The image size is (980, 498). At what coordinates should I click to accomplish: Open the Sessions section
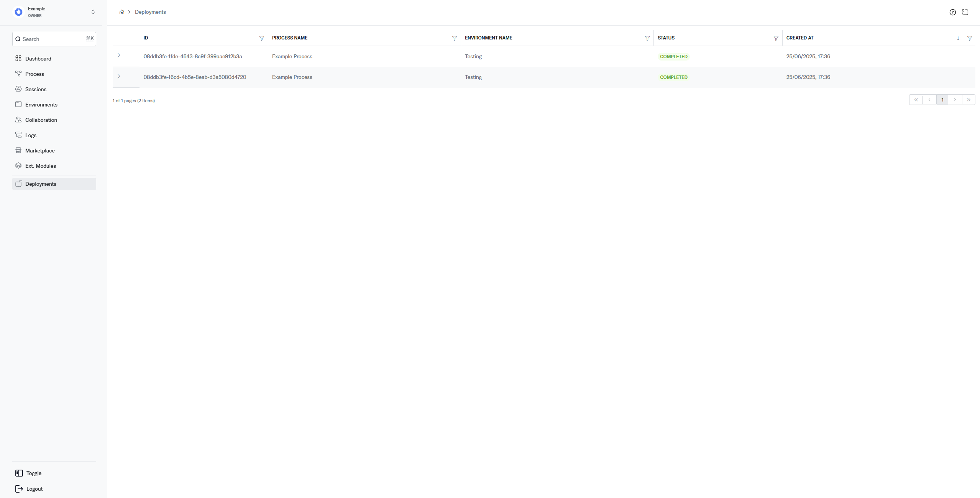pos(54,89)
